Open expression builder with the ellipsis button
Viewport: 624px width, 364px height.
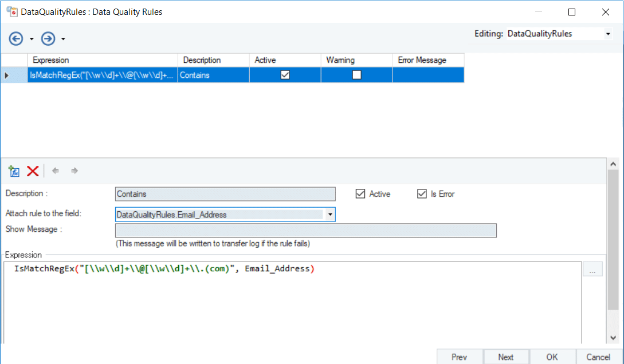click(x=592, y=270)
